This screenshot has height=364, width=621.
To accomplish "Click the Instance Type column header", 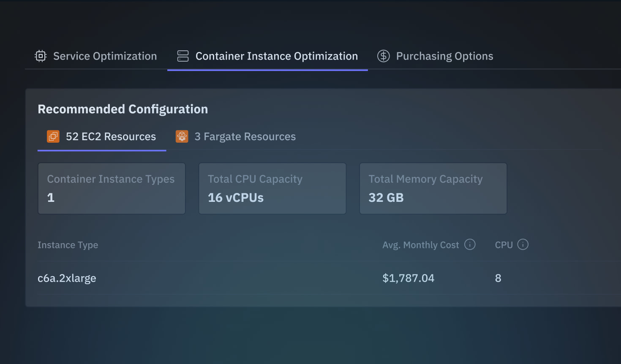I will pyautogui.click(x=68, y=245).
